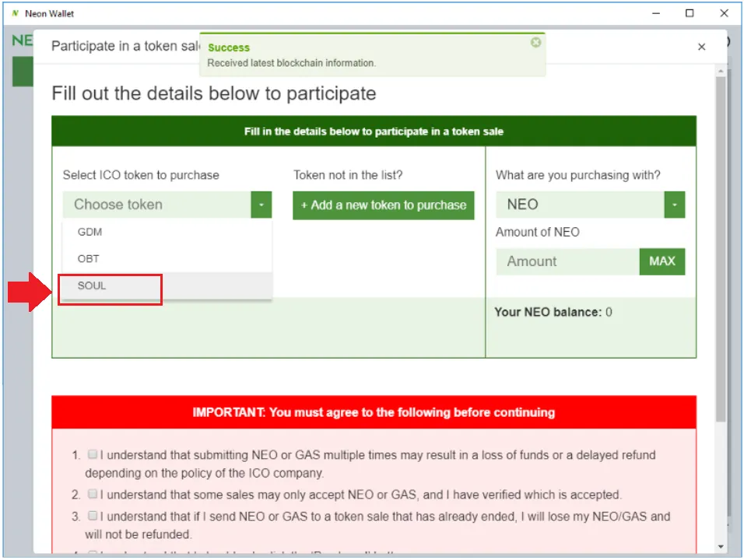Dismiss the Success notification with its close icon
744x560 pixels.
pos(535,43)
